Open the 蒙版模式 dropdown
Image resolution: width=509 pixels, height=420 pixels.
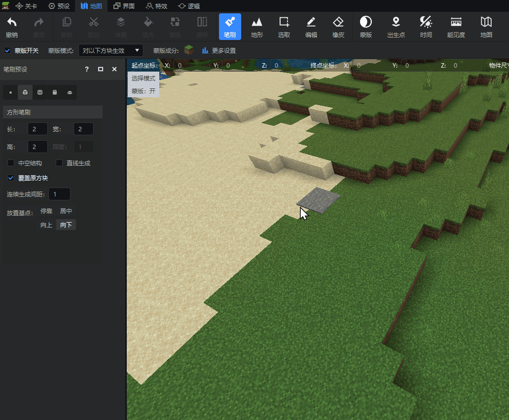point(110,51)
